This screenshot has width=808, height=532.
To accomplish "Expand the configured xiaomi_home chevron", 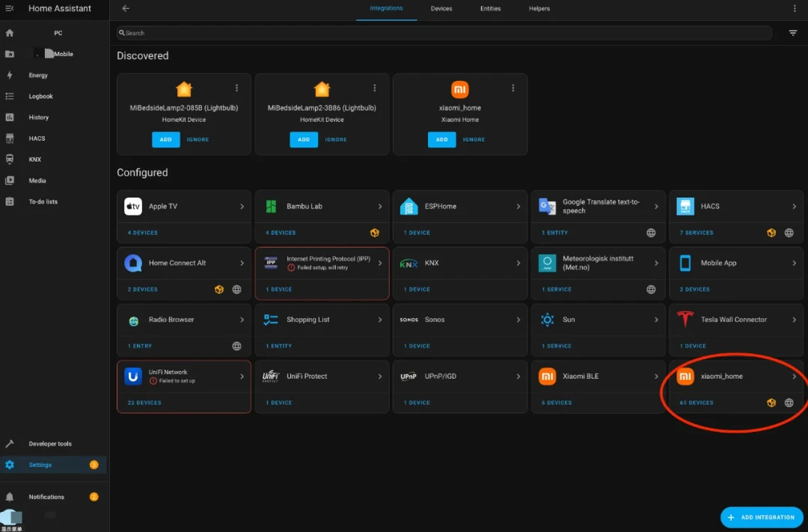I will tap(794, 376).
